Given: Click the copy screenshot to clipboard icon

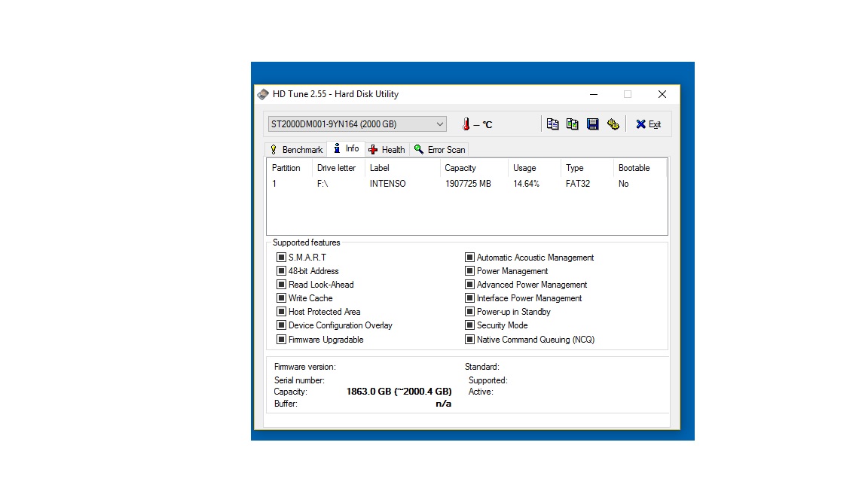Looking at the screenshot, I should [573, 124].
